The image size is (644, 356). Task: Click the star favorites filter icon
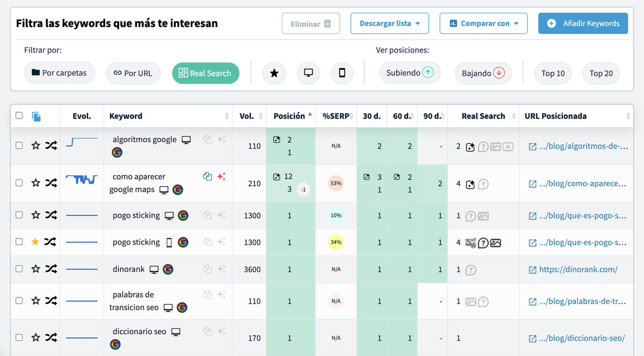click(274, 73)
